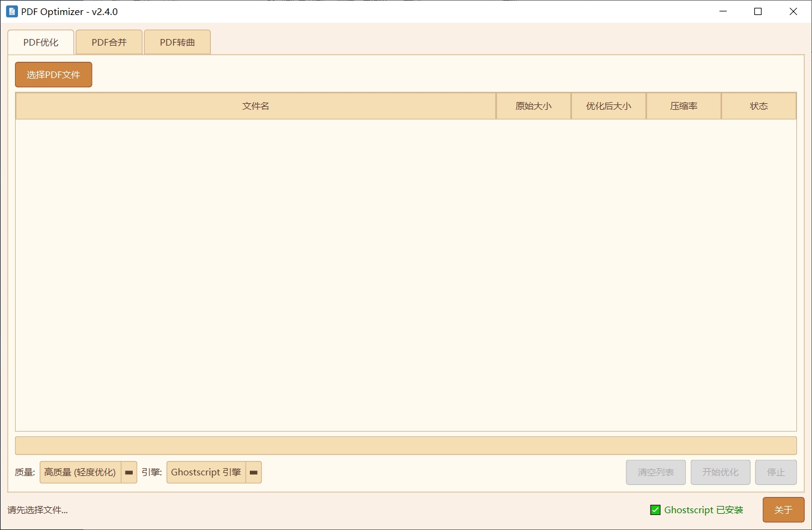Click the 质量: label
The height and width of the screenshot is (530, 812).
click(25, 472)
